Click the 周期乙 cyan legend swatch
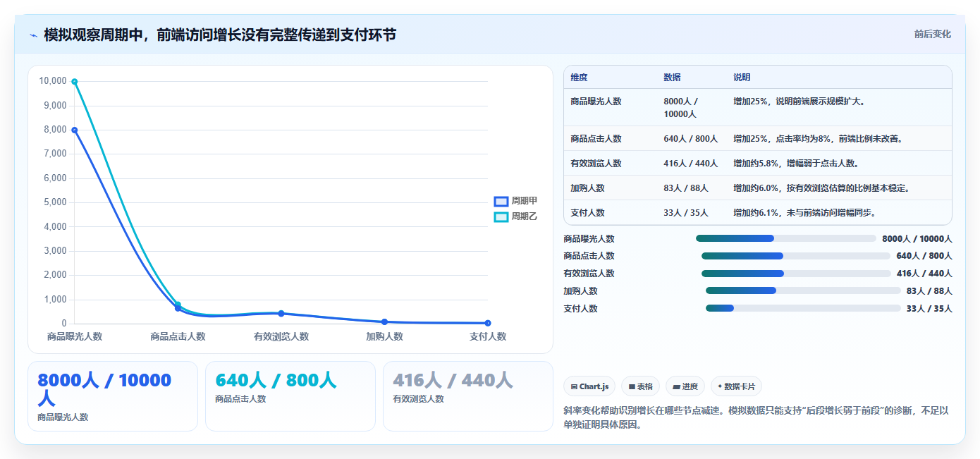Viewport: 980px width, 459px height. point(501,217)
